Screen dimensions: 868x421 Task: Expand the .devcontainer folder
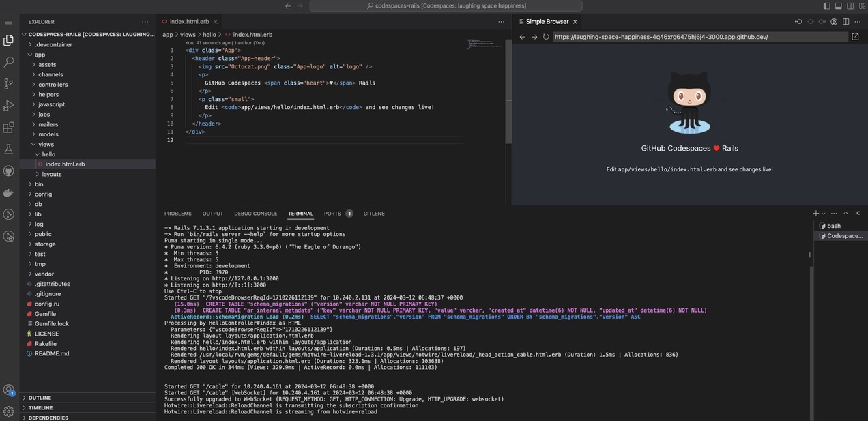pos(89,44)
